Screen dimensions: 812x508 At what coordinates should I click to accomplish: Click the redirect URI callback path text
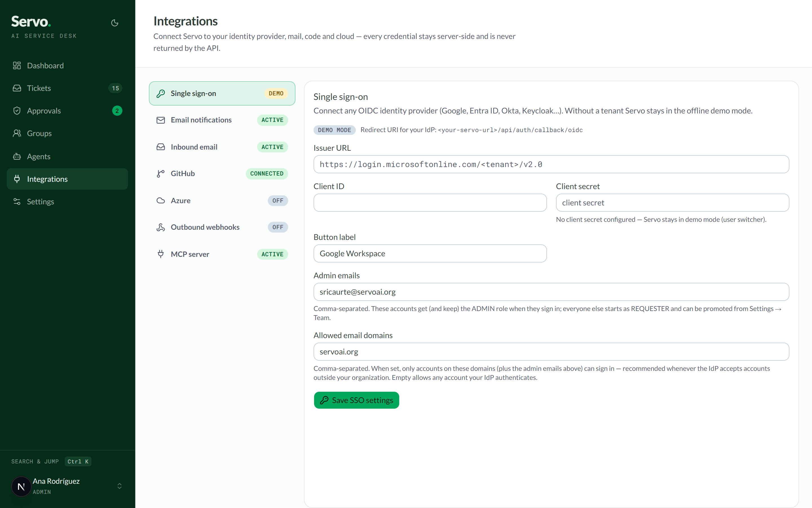(510, 130)
